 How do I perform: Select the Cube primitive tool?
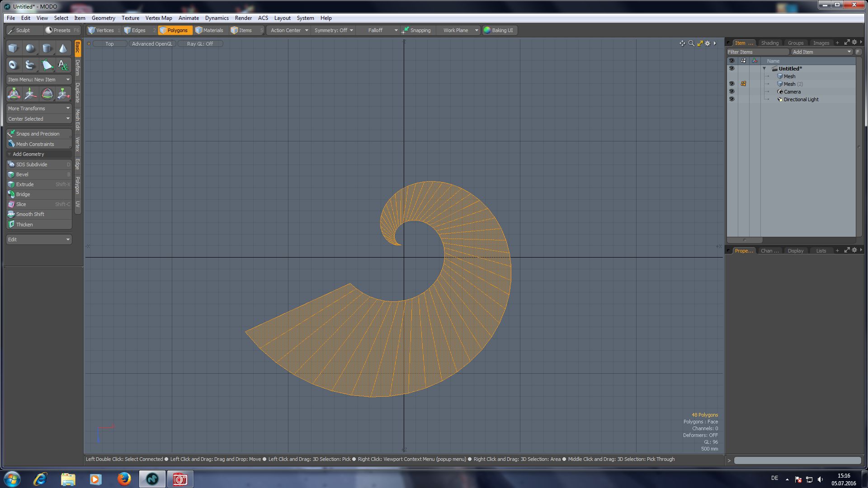[x=13, y=48]
